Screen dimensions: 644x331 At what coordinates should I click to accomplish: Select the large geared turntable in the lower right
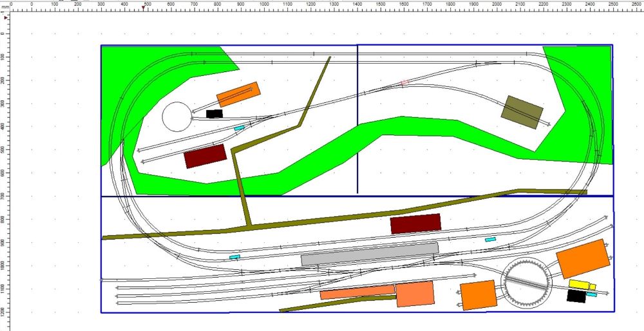(526, 280)
